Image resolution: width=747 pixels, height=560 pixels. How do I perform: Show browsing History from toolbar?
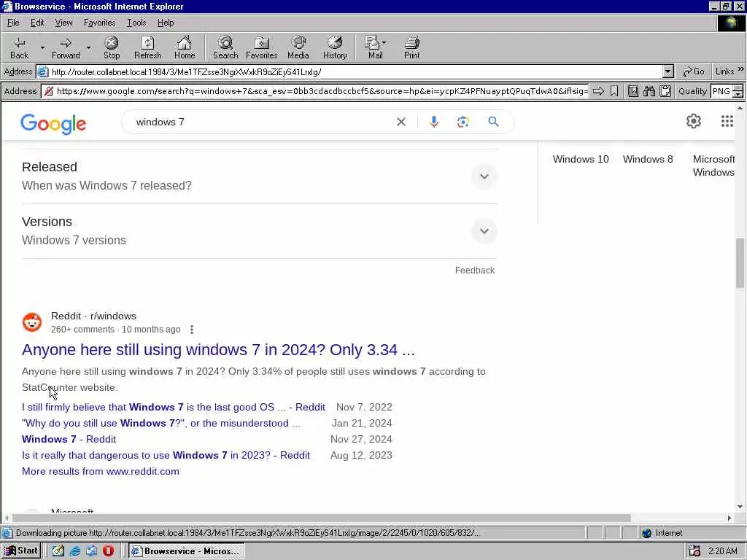point(335,47)
